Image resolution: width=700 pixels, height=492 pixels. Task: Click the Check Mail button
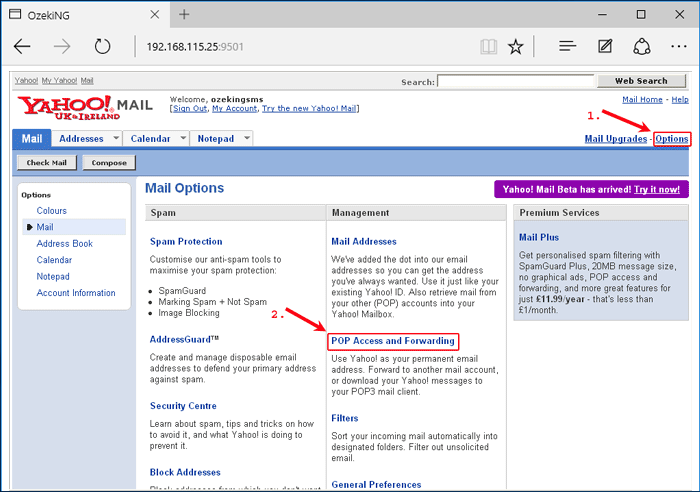pos(47,163)
